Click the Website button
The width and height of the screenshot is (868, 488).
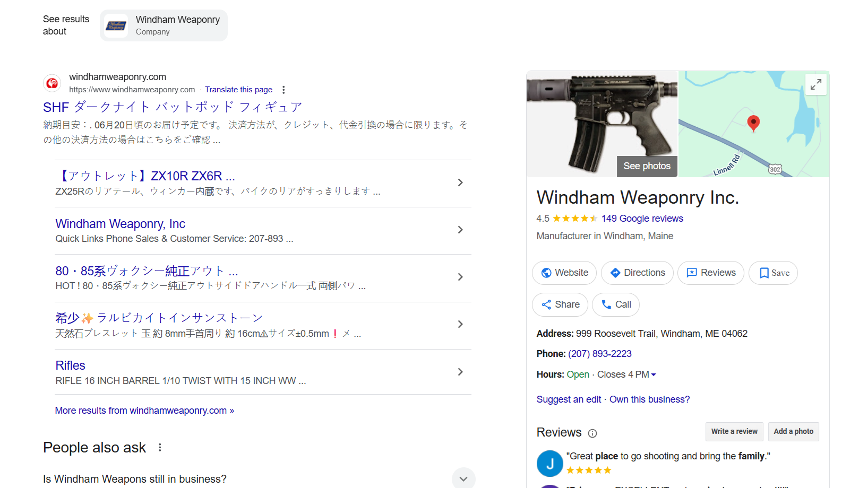click(564, 273)
